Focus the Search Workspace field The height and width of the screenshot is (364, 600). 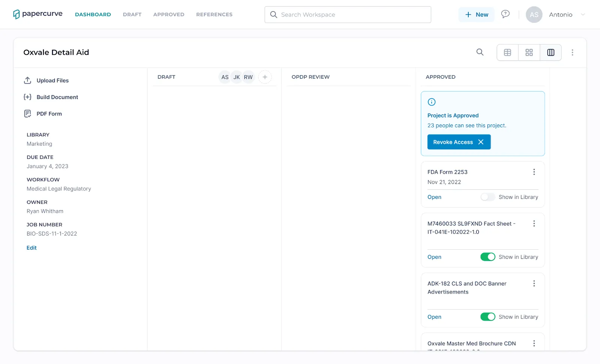pos(348,15)
